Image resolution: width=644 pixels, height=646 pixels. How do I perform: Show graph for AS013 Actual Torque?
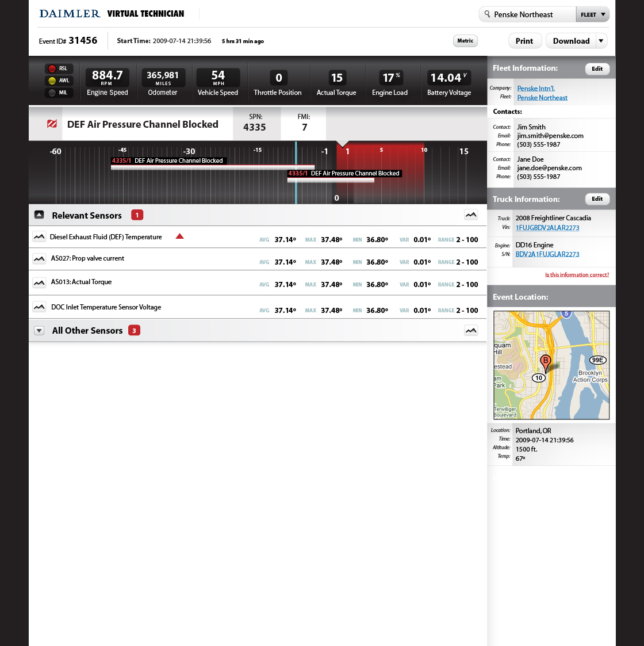point(39,282)
